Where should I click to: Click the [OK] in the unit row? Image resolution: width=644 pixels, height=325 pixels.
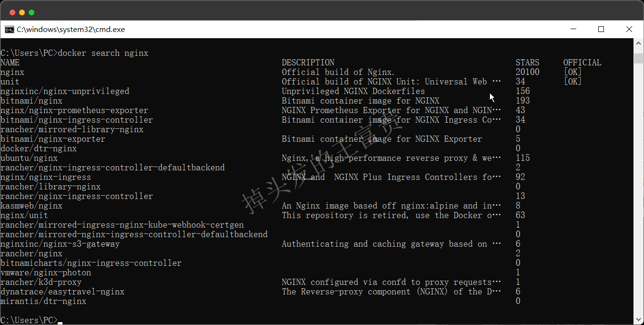pos(573,82)
